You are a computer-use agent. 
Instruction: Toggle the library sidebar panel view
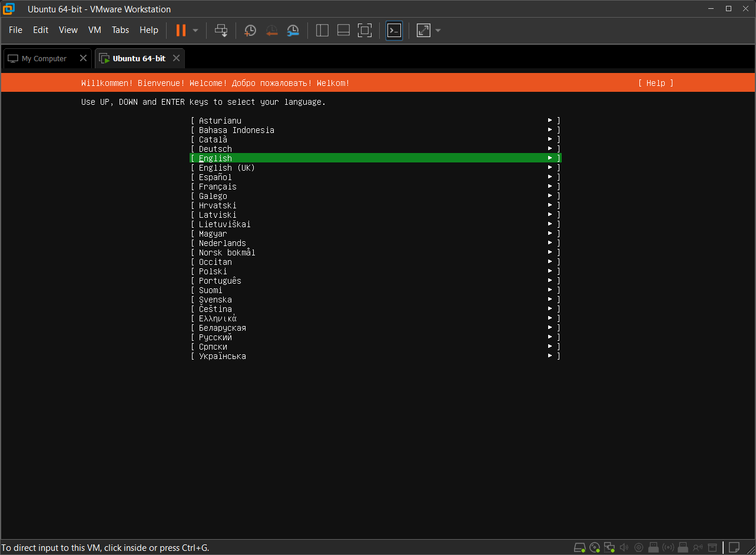322,30
